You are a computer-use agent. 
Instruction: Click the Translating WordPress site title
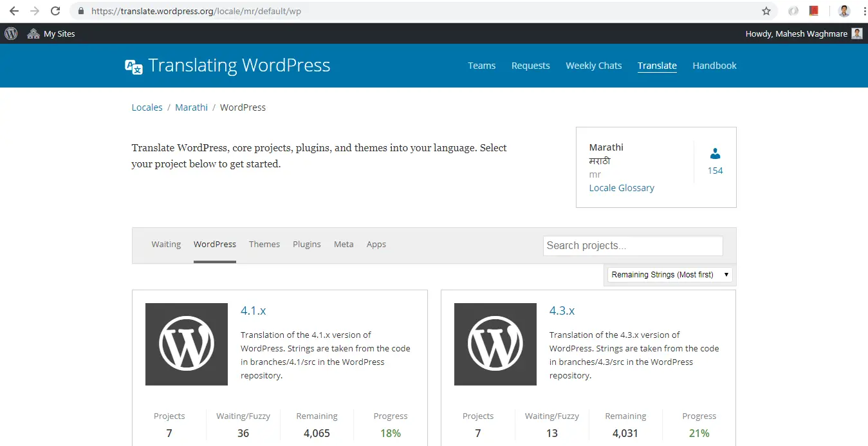click(x=239, y=66)
